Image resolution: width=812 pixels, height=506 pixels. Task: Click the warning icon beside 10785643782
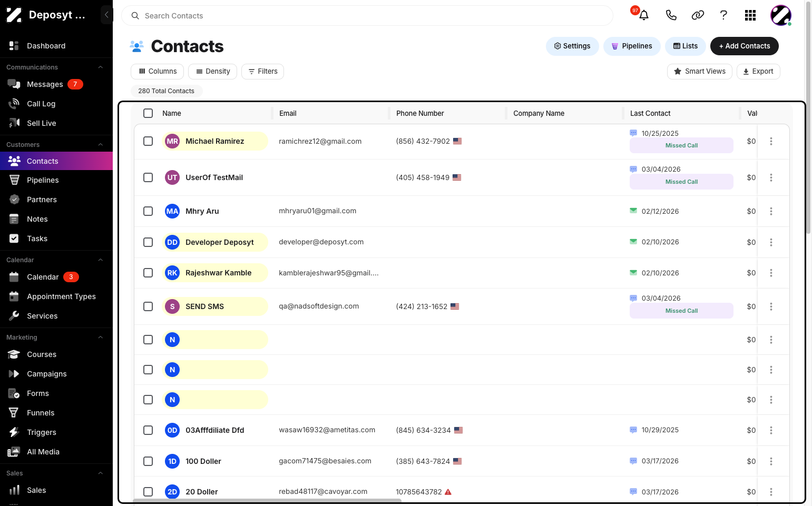pyautogui.click(x=448, y=492)
